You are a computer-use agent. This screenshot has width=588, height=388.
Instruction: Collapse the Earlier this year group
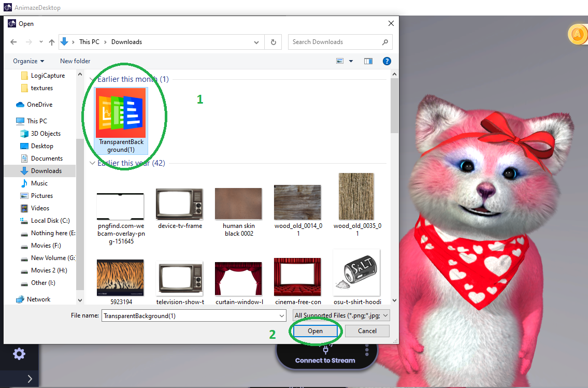93,163
